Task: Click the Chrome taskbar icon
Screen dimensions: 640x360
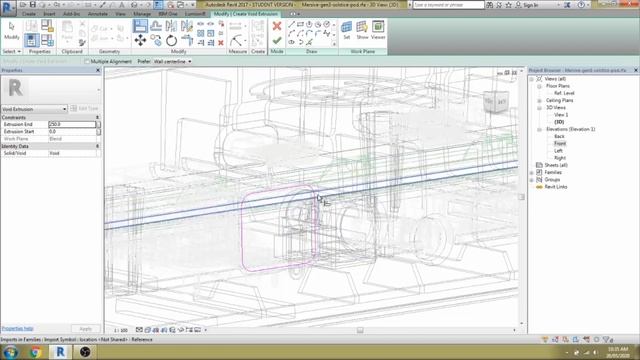Action: [36, 352]
